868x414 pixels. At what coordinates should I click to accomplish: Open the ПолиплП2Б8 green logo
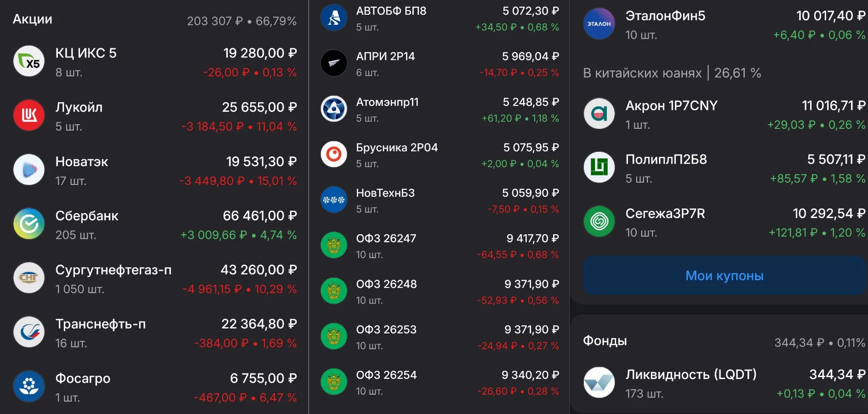point(599,167)
